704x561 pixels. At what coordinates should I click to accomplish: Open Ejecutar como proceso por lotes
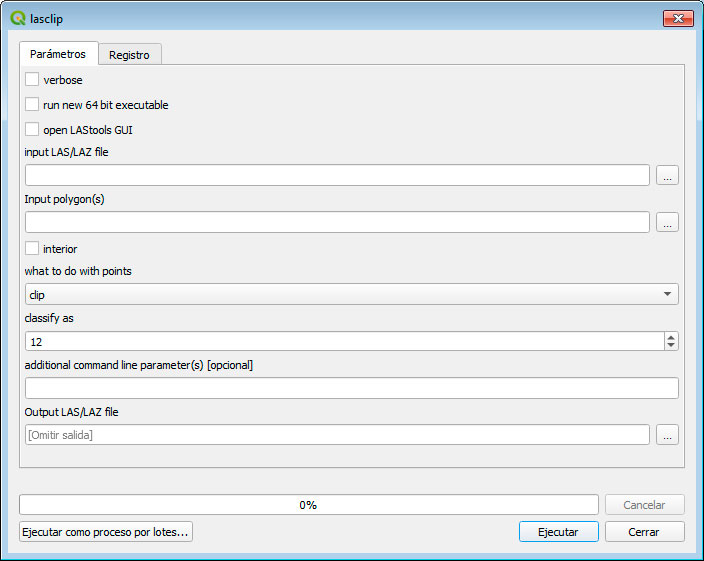(x=106, y=532)
